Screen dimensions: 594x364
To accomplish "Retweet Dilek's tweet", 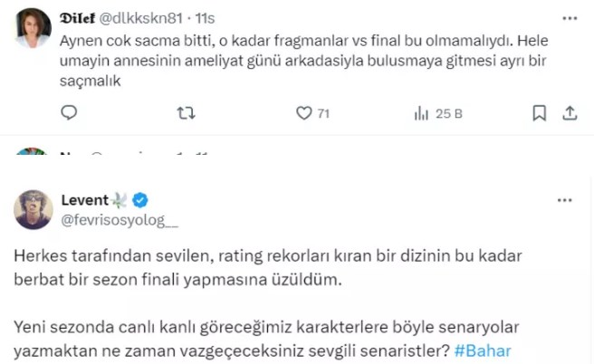I will [187, 113].
